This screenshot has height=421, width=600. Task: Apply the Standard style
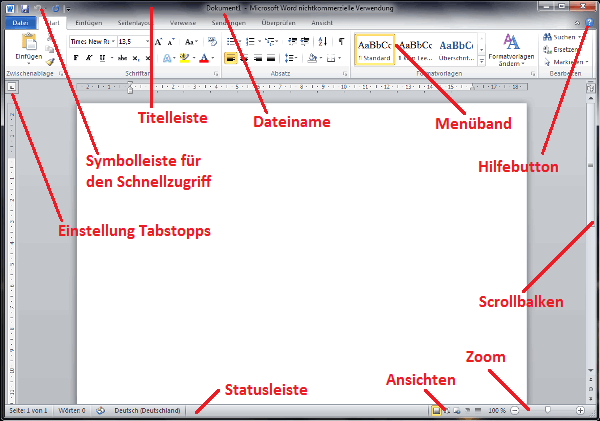375,50
